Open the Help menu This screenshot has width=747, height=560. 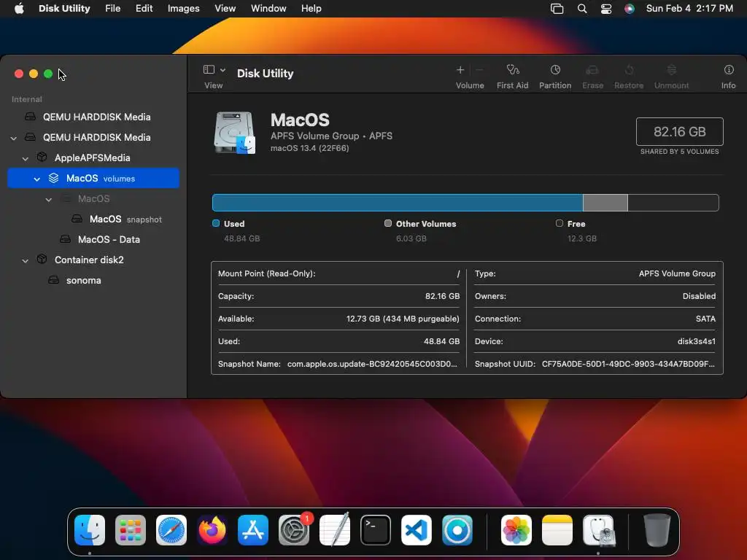(311, 9)
